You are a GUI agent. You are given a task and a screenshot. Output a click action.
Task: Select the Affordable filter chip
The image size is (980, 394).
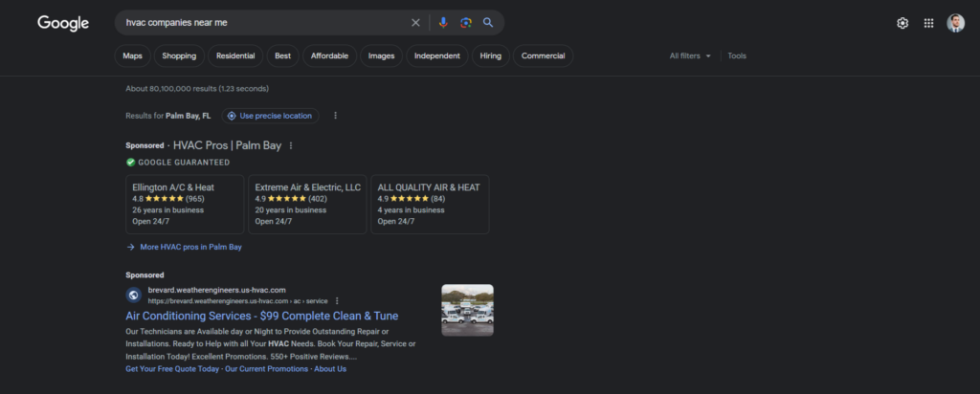[x=330, y=55]
